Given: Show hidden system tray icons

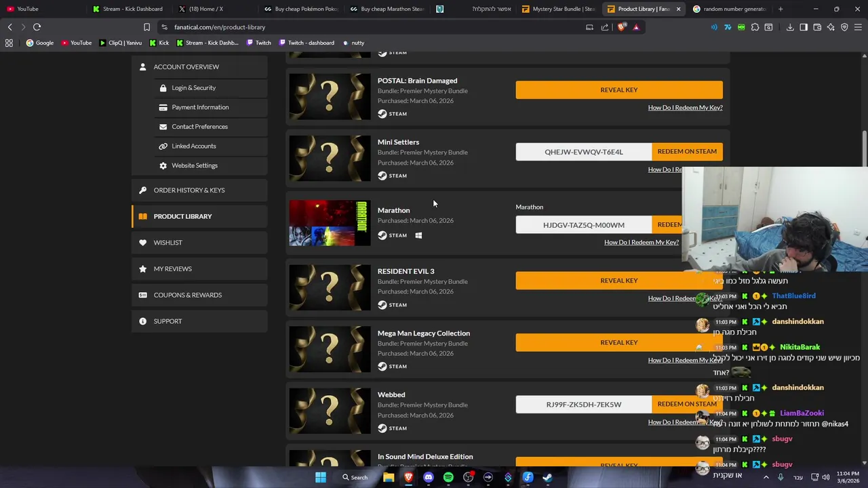Looking at the screenshot, I should pos(766,477).
